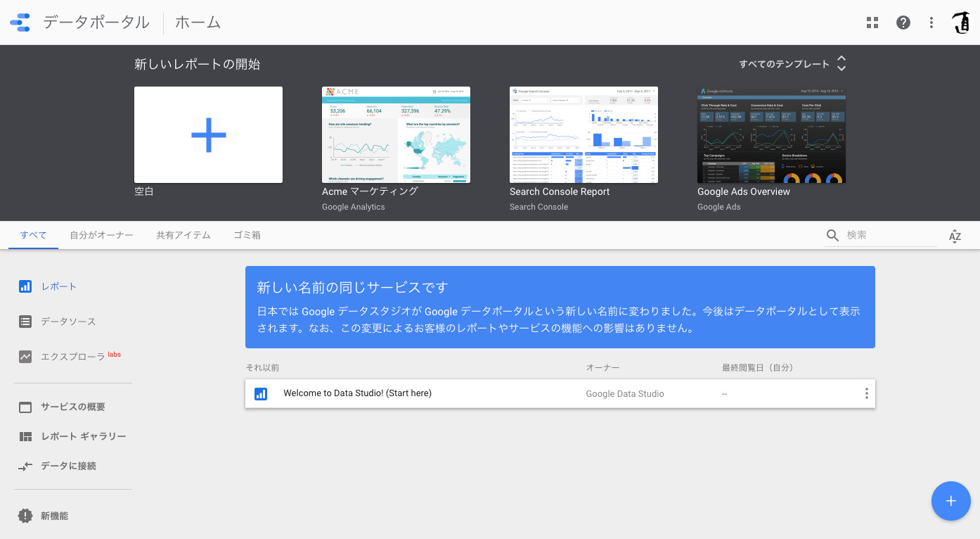Switch to the 自分がオーナー tab

click(x=102, y=235)
